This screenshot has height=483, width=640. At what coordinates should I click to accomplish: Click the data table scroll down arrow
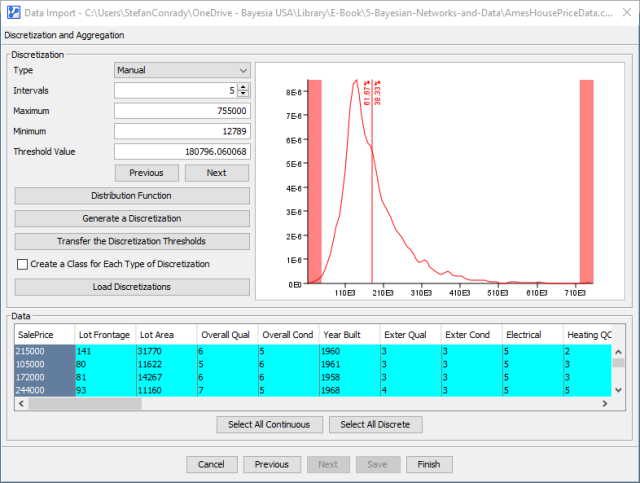pyautogui.click(x=618, y=390)
